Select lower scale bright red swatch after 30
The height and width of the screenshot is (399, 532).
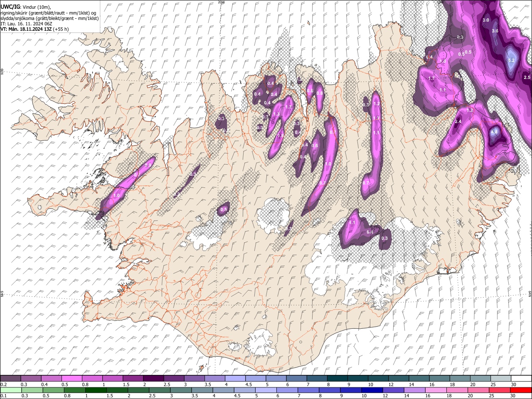[521, 390]
